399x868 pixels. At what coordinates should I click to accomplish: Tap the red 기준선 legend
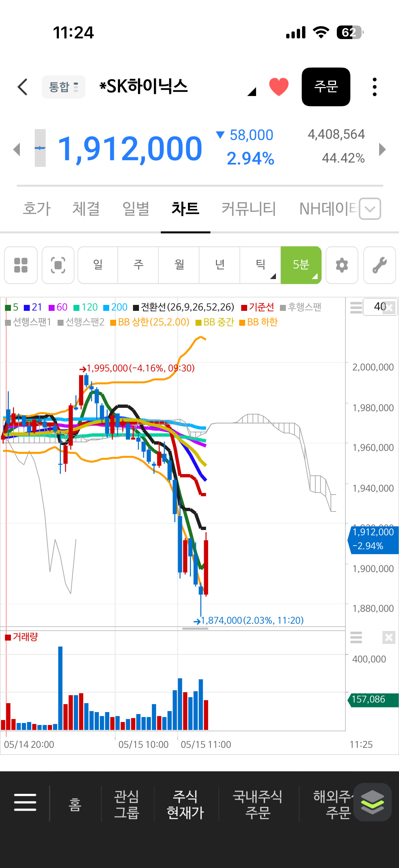click(258, 307)
